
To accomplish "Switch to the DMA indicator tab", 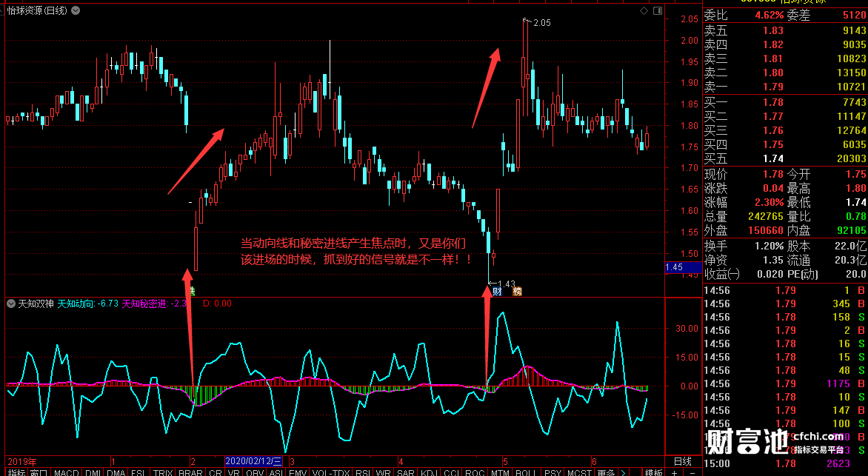I will (116, 473).
